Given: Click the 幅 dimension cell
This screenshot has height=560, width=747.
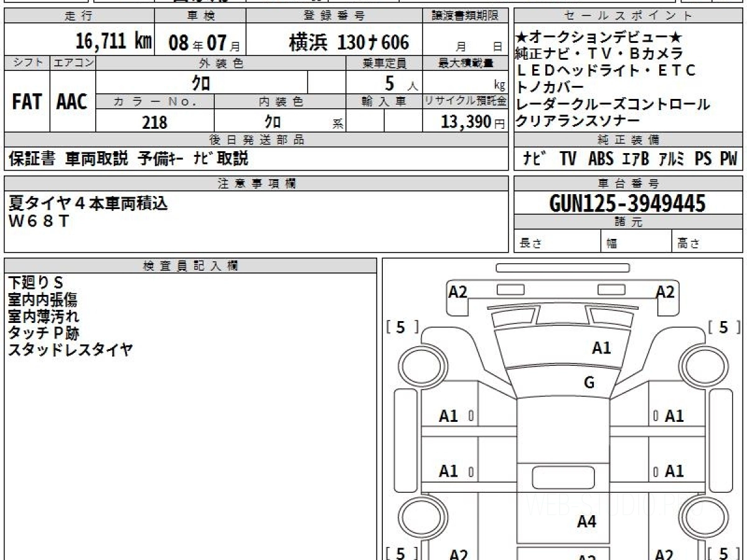Looking at the screenshot, I should (637, 241).
